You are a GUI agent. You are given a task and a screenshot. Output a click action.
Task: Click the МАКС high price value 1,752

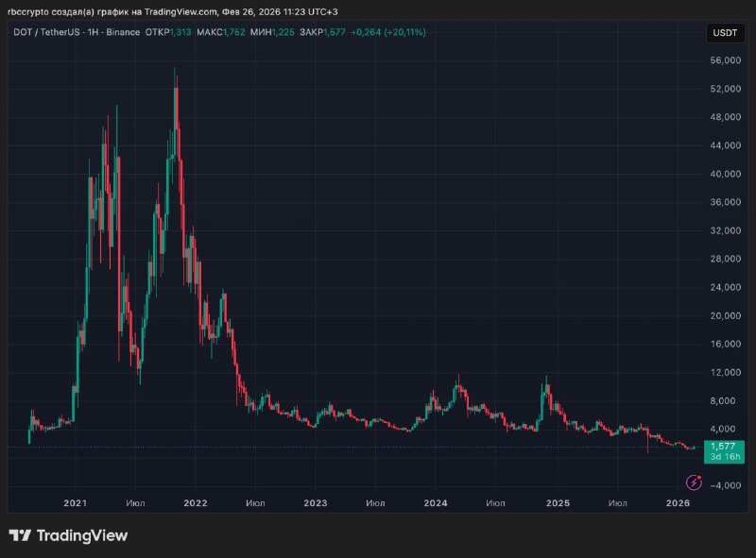click(233, 32)
